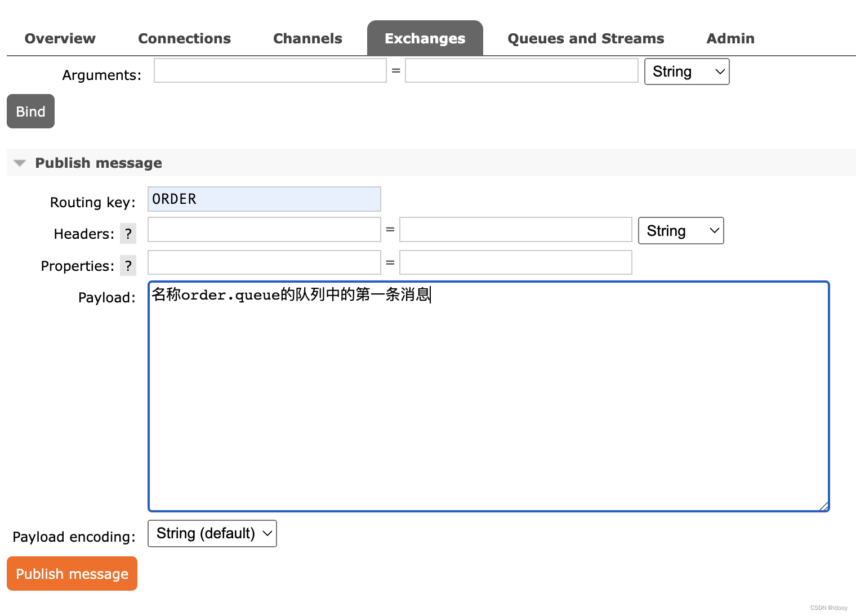Switch to the Queues and Streams tab
This screenshot has width=856, height=616.
[x=585, y=38]
